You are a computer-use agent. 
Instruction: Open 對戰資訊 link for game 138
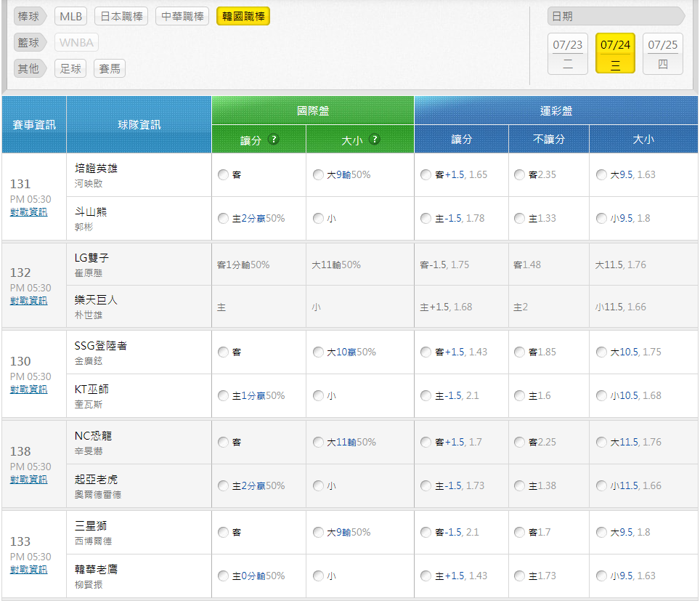[28, 480]
